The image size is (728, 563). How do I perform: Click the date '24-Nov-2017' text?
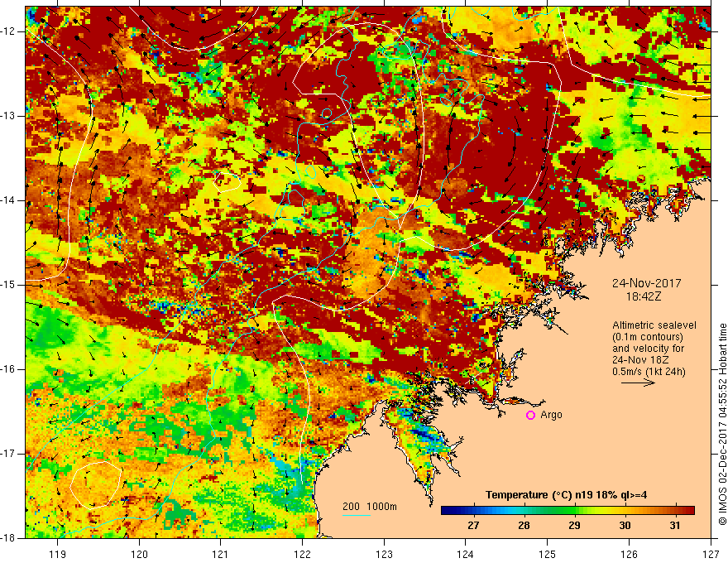647,283
